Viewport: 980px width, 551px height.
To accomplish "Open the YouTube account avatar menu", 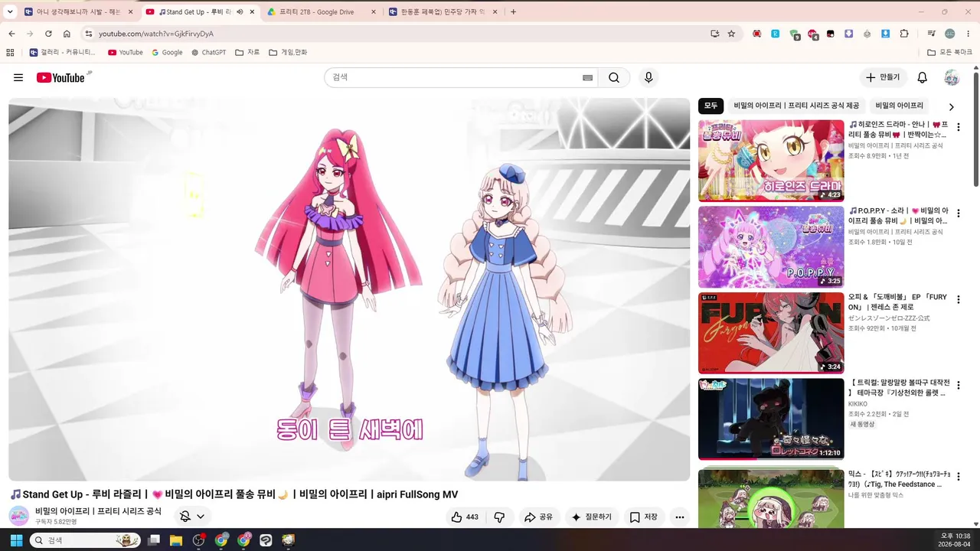I will [x=952, y=77].
